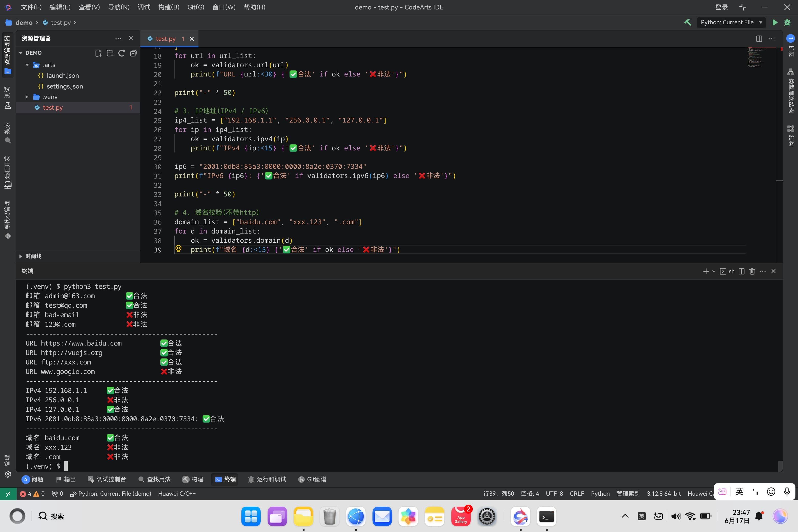
Task: Refresh the DEMO explorer tree
Action: coord(121,53)
